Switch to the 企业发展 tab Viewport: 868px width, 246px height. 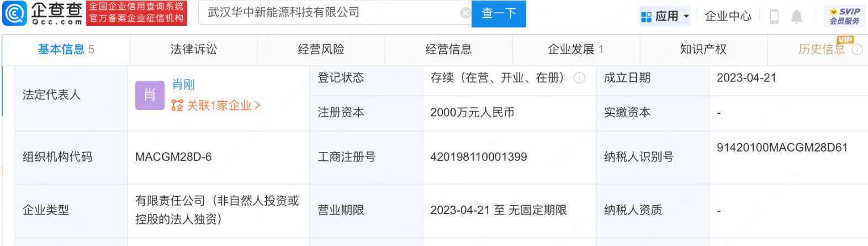(x=576, y=50)
